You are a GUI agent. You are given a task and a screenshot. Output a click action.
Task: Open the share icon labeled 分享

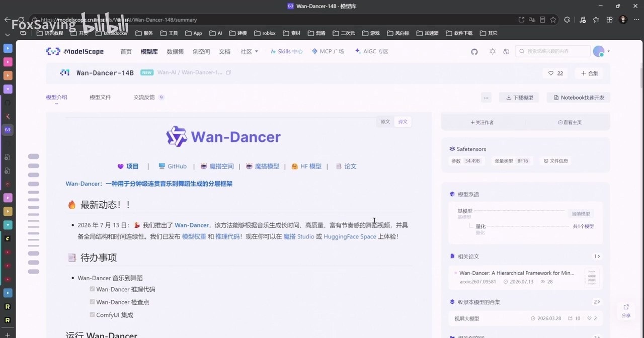(x=626, y=310)
